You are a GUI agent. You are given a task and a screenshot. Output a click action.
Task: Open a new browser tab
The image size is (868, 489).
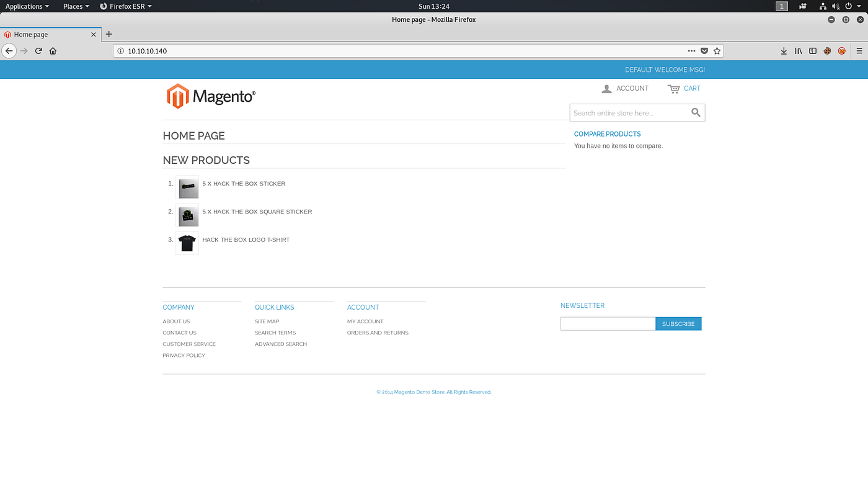109,34
